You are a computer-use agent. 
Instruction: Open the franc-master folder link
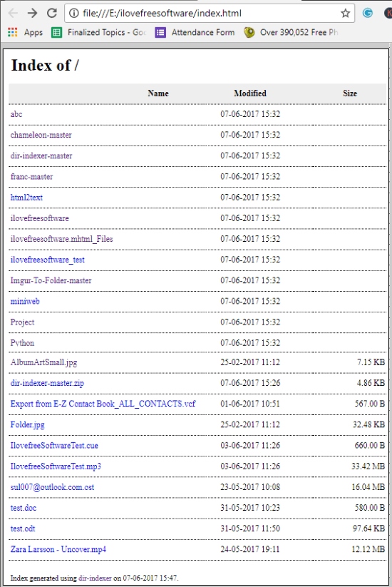point(32,177)
